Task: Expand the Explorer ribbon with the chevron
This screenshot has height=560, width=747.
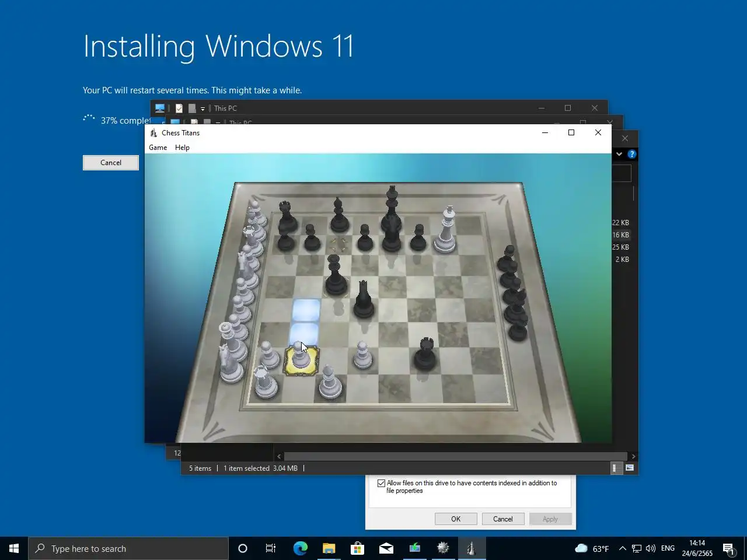Action: [x=619, y=154]
